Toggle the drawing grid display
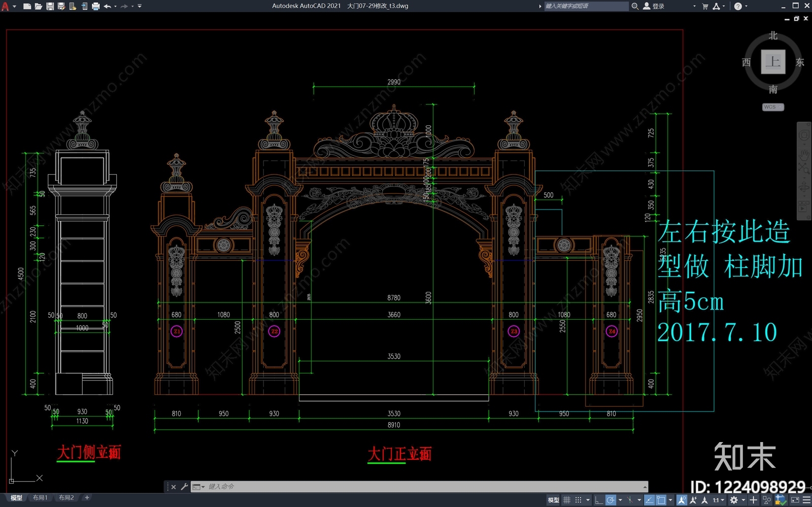Image resolution: width=812 pixels, height=507 pixels. (567, 500)
